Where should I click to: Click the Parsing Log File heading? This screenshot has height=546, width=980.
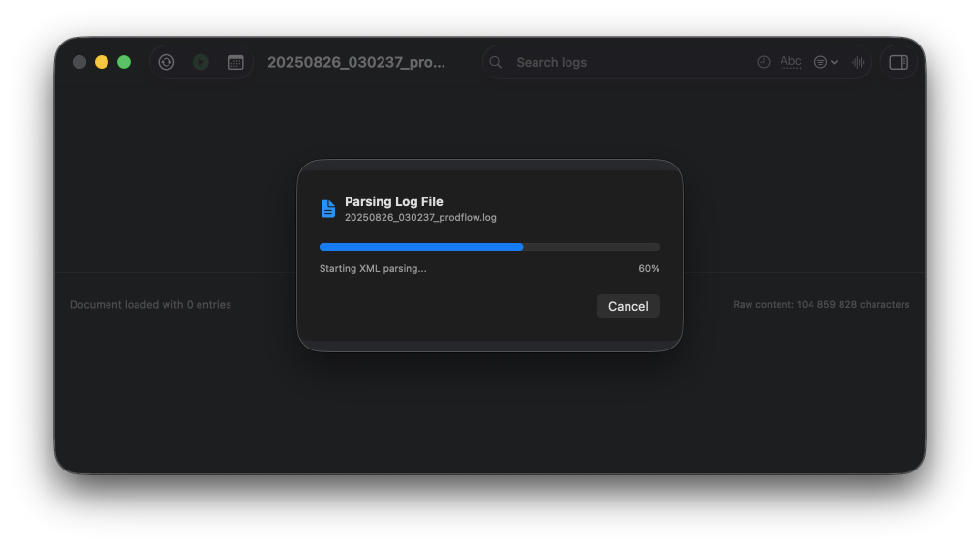tap(394, 201)
